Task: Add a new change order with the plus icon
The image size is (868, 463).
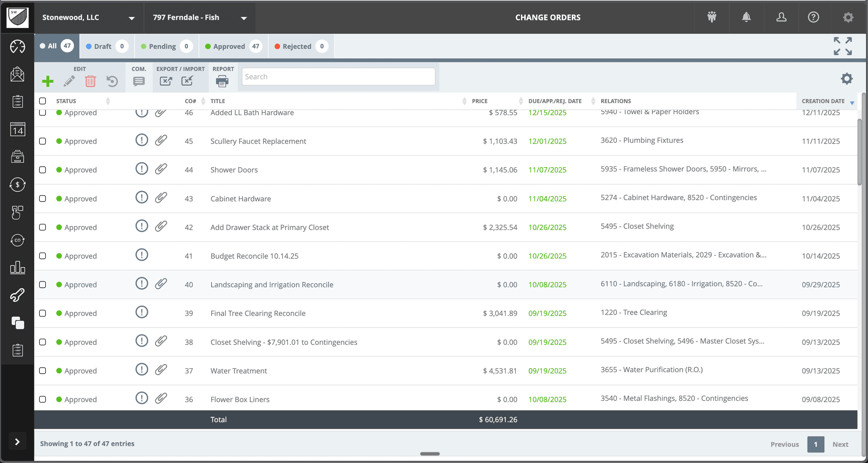Action: pyautogui.click(x=47, y=81)
